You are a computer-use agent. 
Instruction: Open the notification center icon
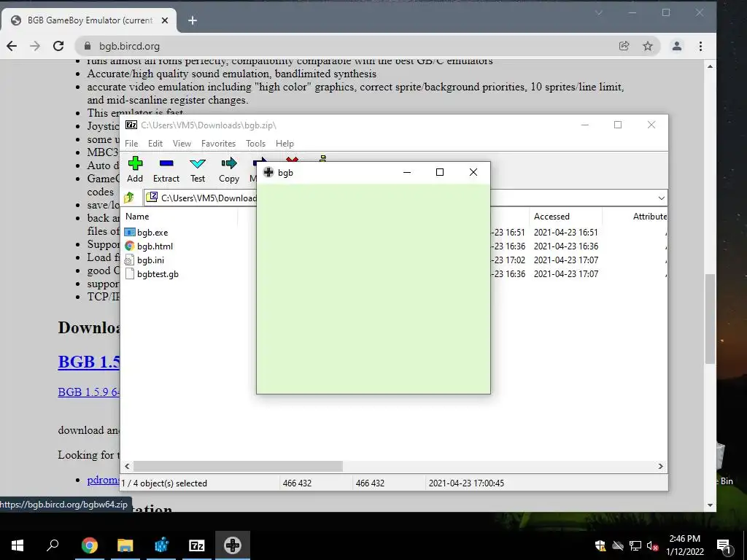coord(724,545)
